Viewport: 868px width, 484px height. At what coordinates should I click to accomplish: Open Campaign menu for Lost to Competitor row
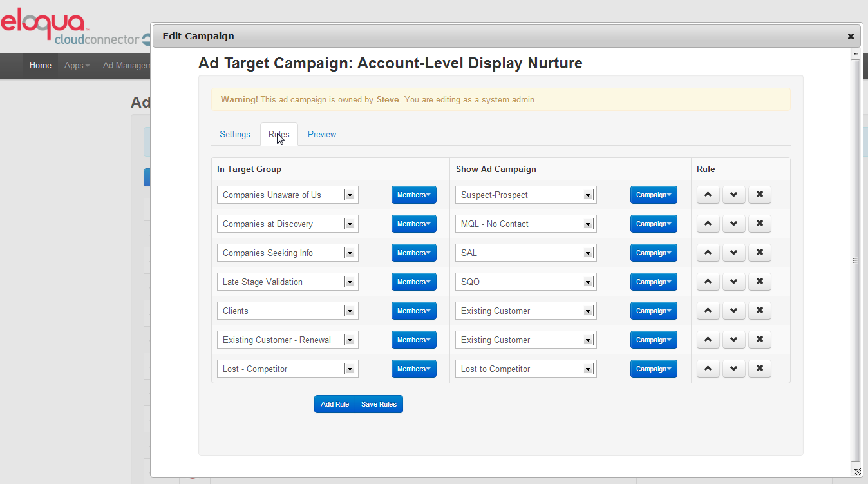point(654,369)
